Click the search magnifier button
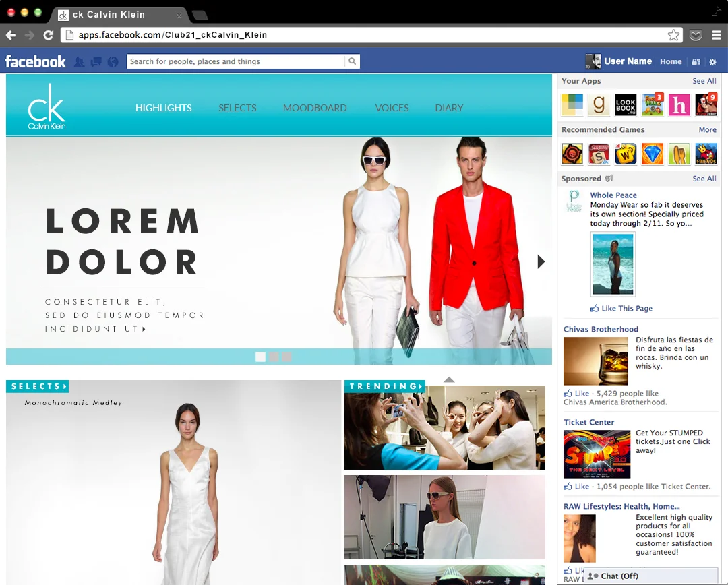The image size is (728, 585). (353, 61)
